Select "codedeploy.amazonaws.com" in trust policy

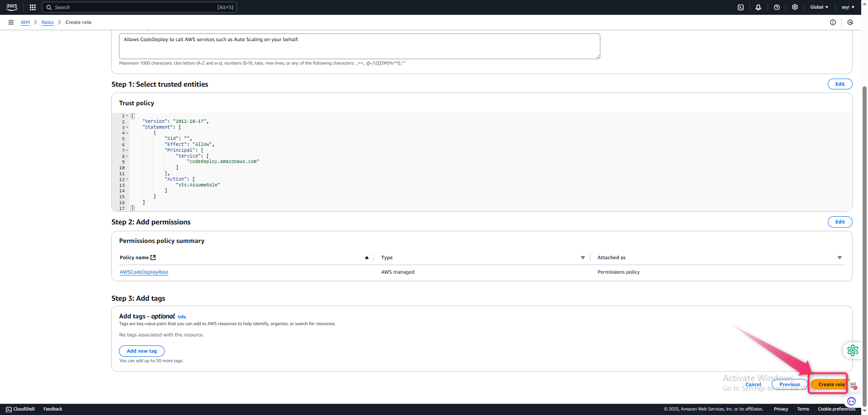coord(223,162)
